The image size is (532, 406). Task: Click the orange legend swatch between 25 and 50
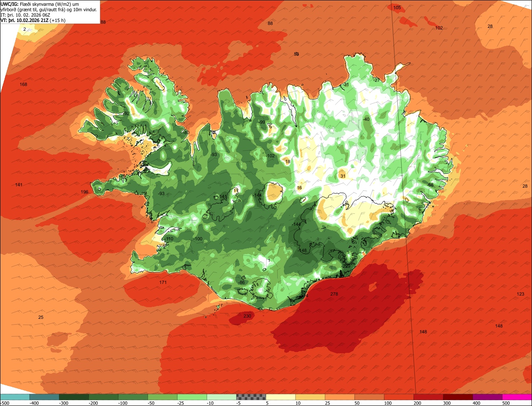click(x=340, y=397)
